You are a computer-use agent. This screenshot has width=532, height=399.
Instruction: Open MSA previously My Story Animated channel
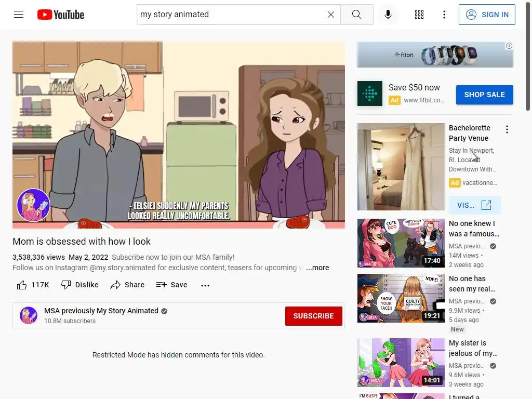click(101, 311)
